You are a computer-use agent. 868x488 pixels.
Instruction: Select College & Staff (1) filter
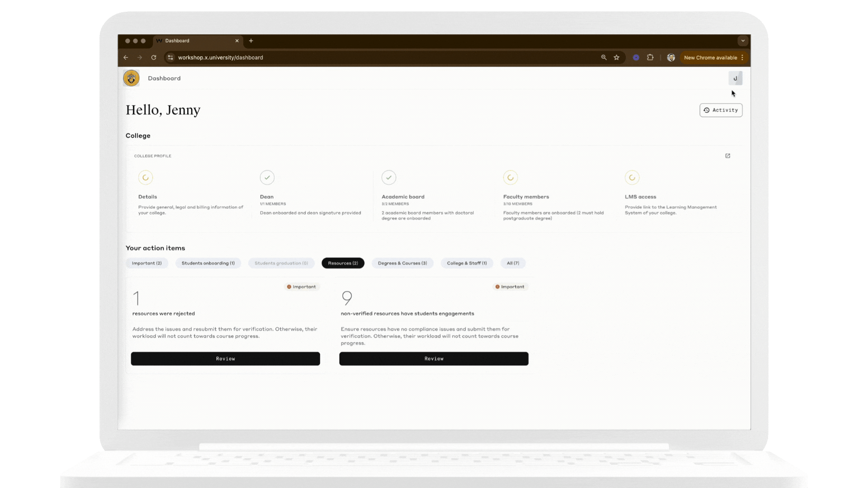point(467,263)
